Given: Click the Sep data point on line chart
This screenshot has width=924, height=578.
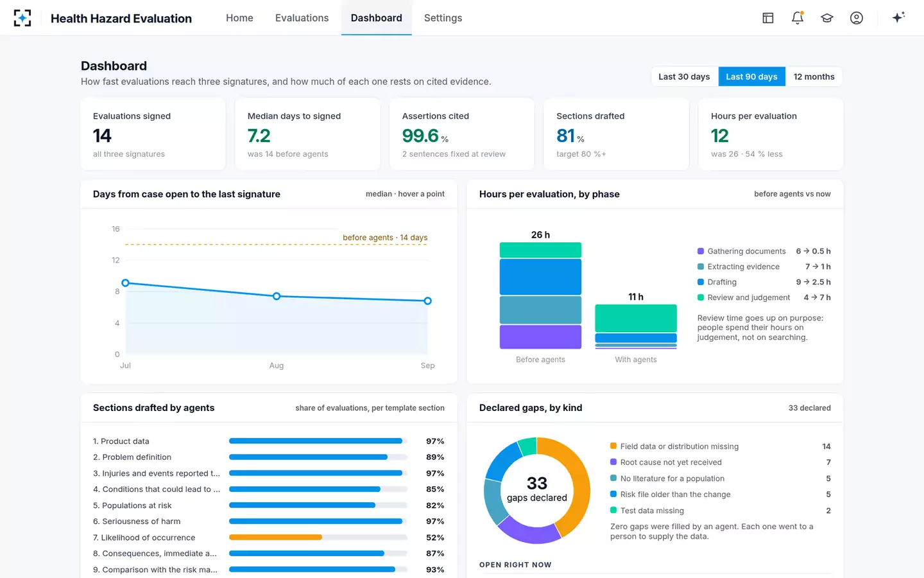Looking at the screenshot, I should click(x=428, y=301).
